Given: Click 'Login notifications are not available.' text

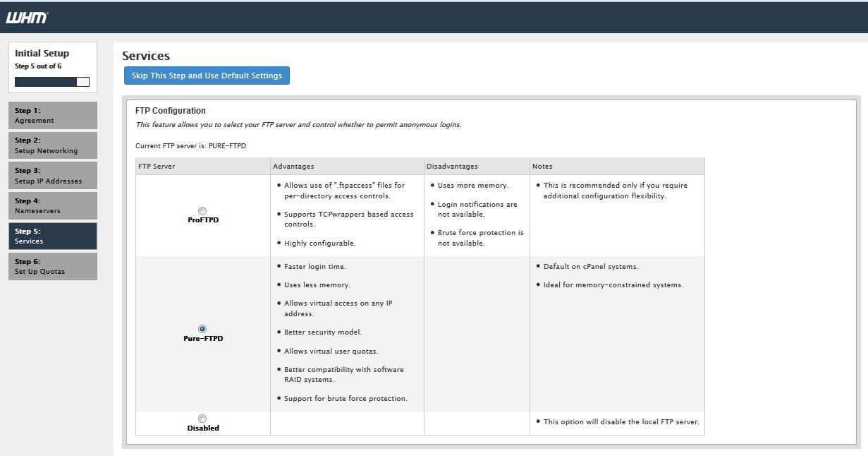Looking at the screenshot, I should pos(477,209).
